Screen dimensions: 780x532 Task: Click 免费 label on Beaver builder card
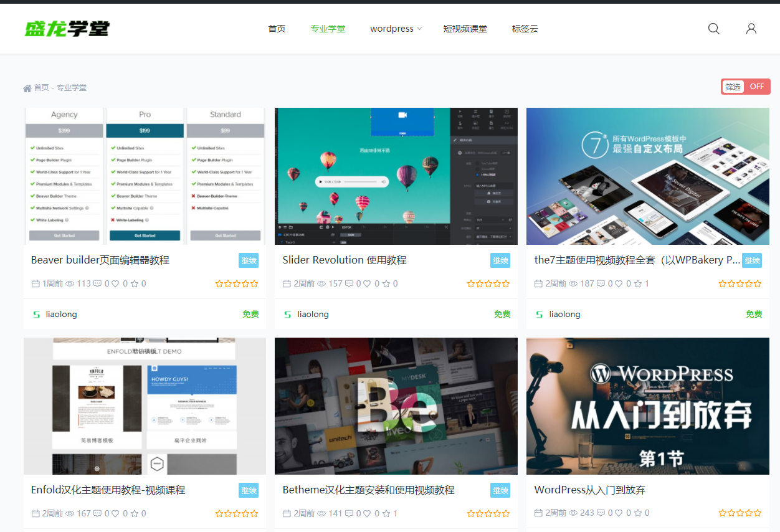(250, 315)
